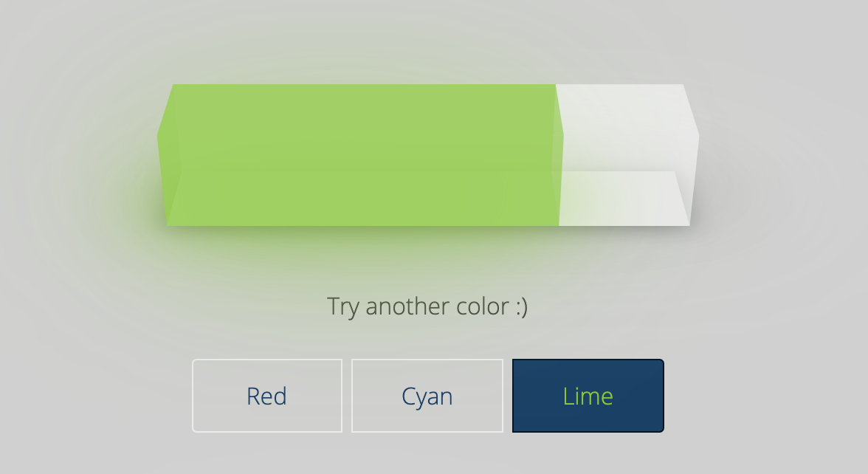
Task: Switch the bar to Cyan
Action: coord(427,396)
